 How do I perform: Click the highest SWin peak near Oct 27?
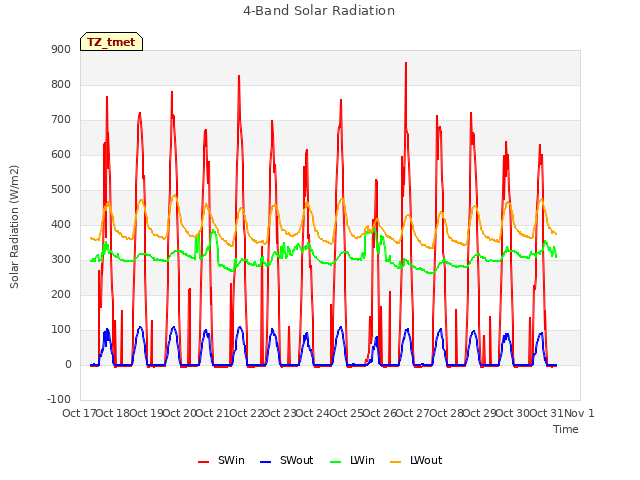click(x=406, y=63)
